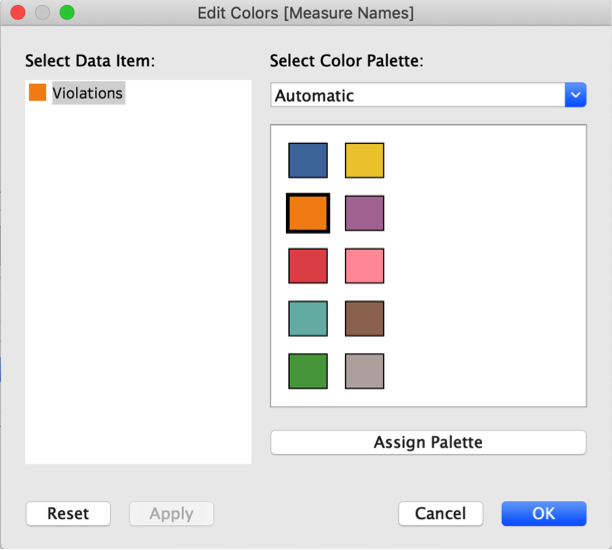Choose the pink color swatch
This screenshot has width=612, height=550.
(364, 266)
